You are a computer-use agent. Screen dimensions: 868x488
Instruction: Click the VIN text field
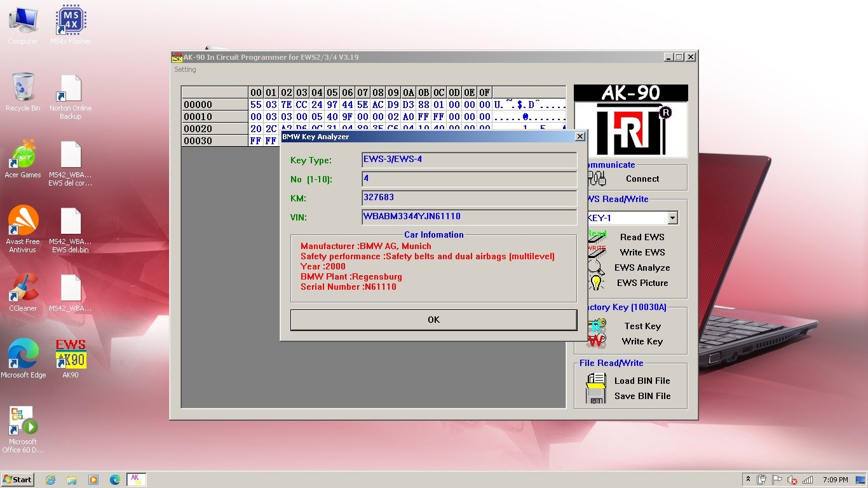(x=469, y=217)
